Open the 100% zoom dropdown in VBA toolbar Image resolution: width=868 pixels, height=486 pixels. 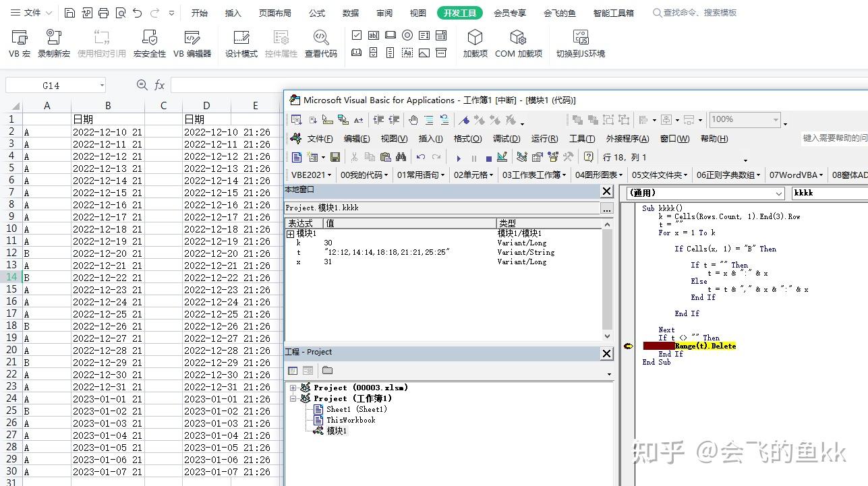click(x=776, y=120)
